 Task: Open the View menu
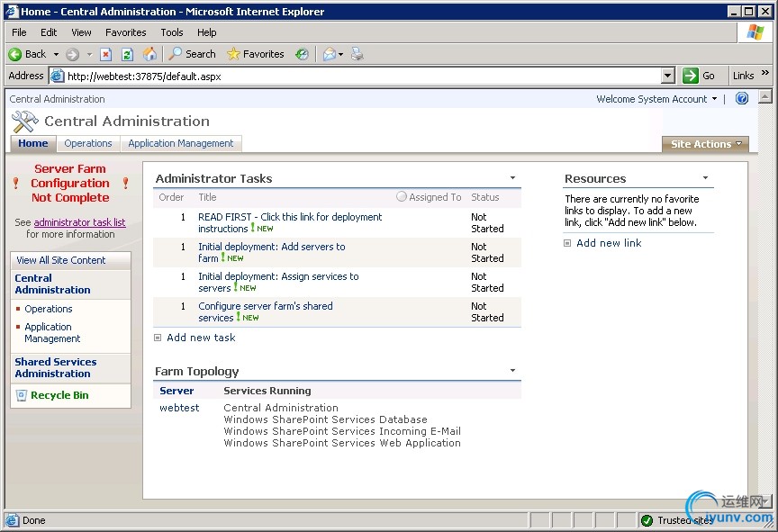tap(81, 32)
